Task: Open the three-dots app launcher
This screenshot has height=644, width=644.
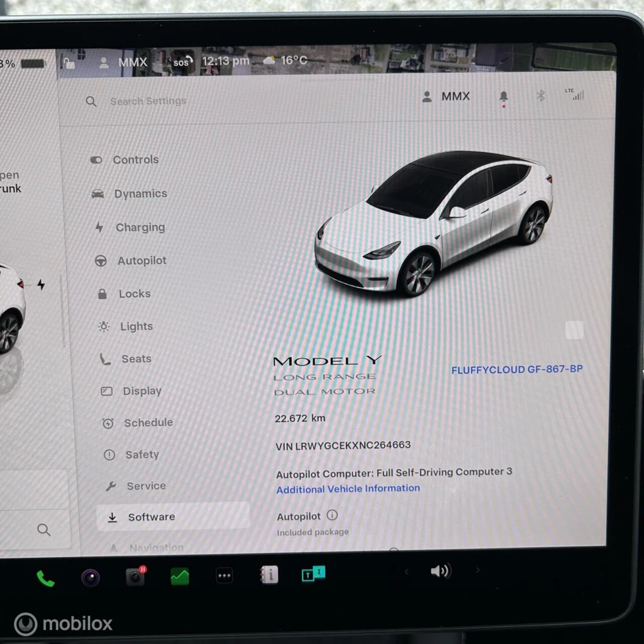Action: [x=225, y=575]
